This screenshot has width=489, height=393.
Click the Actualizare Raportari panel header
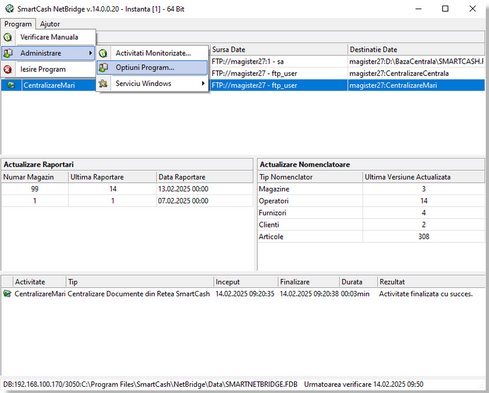(127, 164)
